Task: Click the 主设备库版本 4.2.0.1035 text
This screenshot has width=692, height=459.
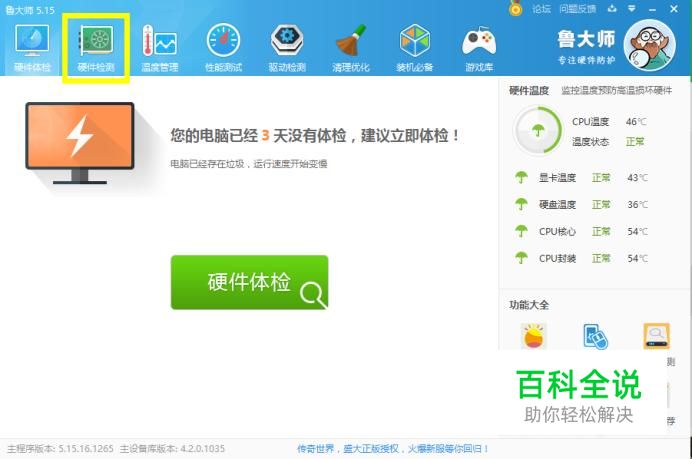Action: point(172,449)
